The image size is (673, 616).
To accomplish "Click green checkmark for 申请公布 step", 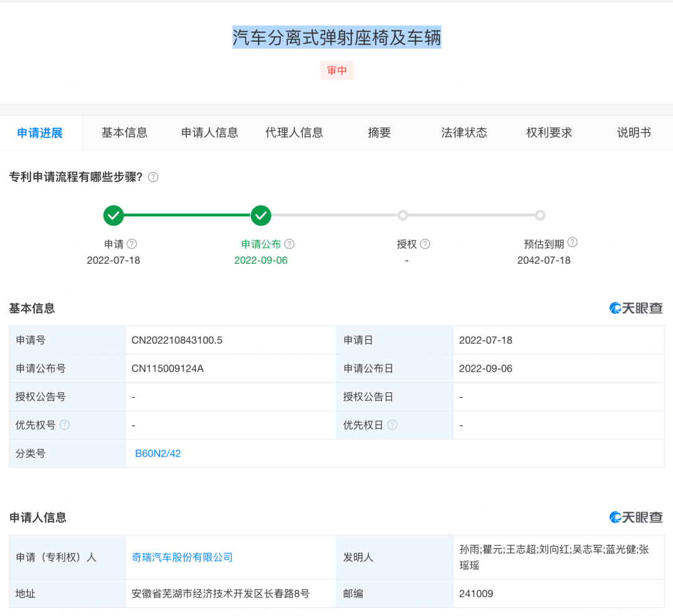I will tap(261, 215).
